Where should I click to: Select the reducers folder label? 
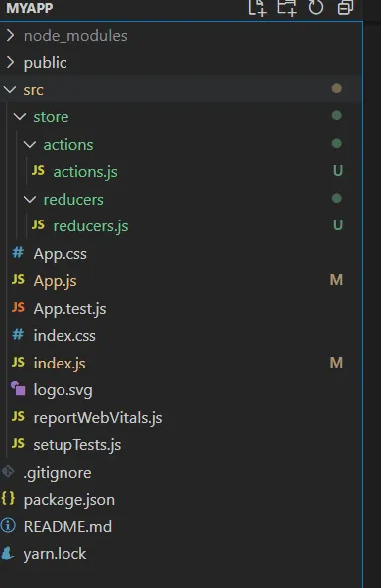pyautogui.click(x=73, y=200)
